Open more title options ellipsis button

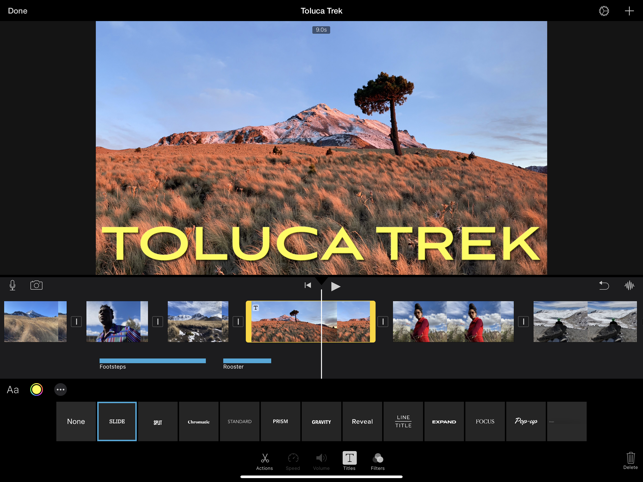(x=60, y=389)
